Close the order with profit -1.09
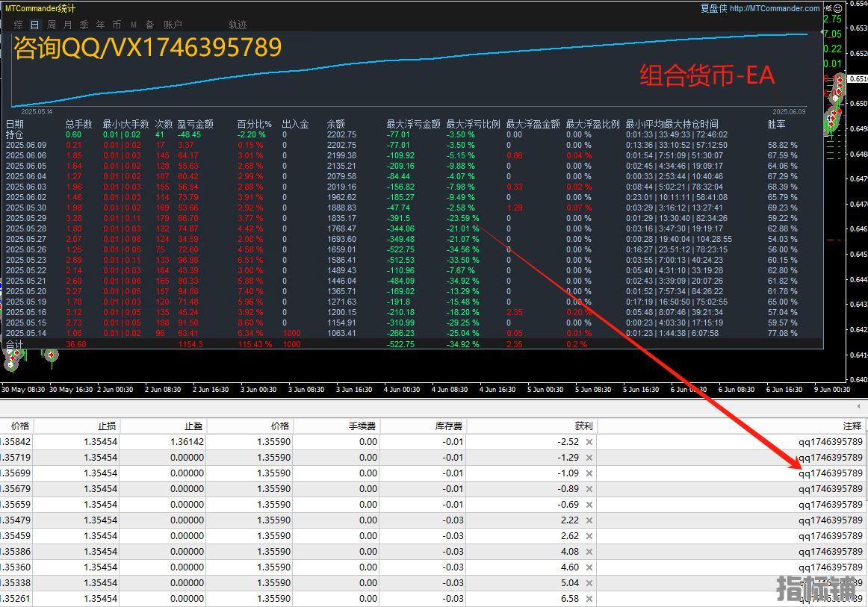Screen dimensions: 868x607 click(589, 473)
